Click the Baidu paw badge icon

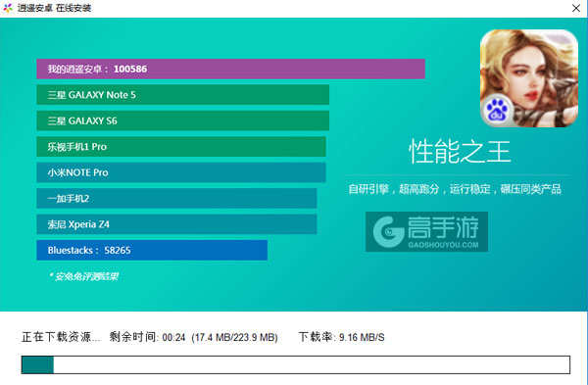(497, 110)
